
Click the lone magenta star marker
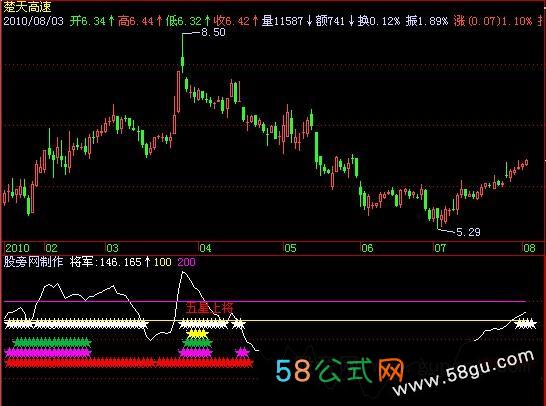242,352
